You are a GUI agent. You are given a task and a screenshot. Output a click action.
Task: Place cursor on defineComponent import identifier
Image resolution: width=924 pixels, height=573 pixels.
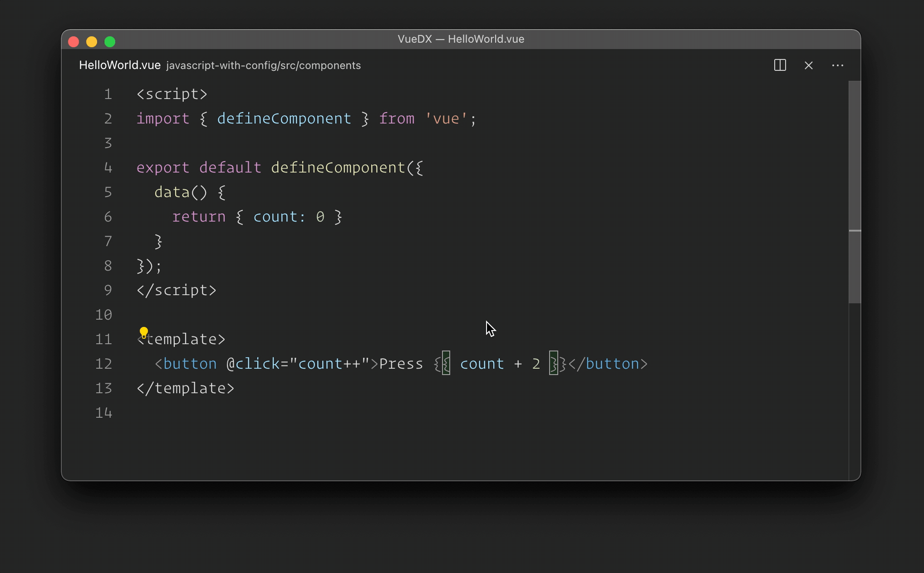[x=284, y=119]
